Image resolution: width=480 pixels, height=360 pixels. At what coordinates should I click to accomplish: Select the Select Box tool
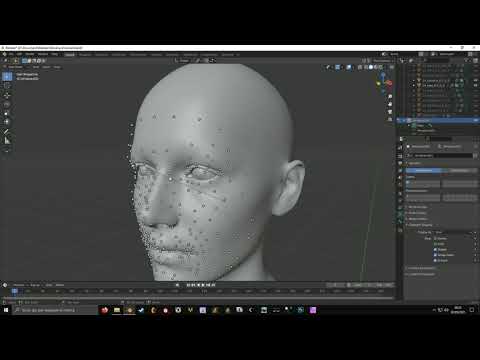pos(7,77)
